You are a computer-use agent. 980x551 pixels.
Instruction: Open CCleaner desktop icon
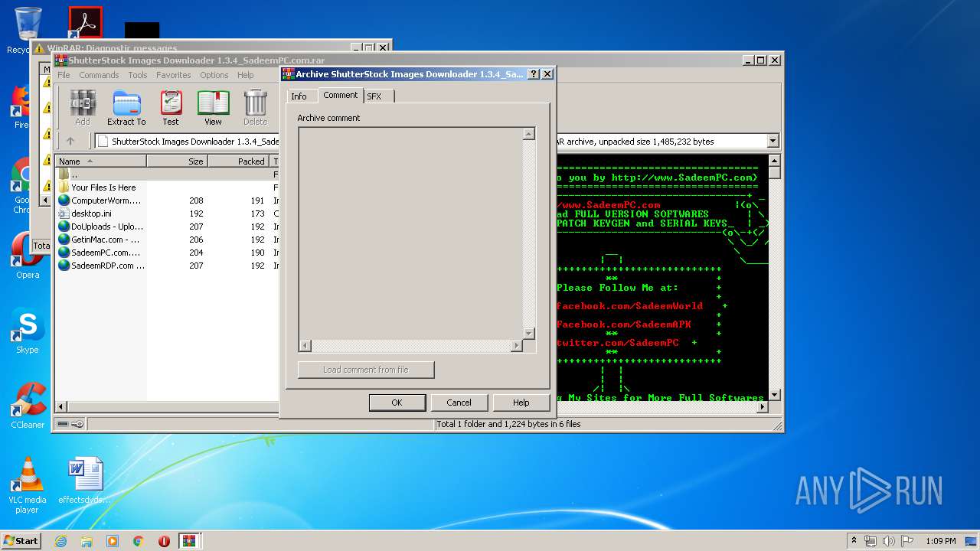(x=28, y=406)
